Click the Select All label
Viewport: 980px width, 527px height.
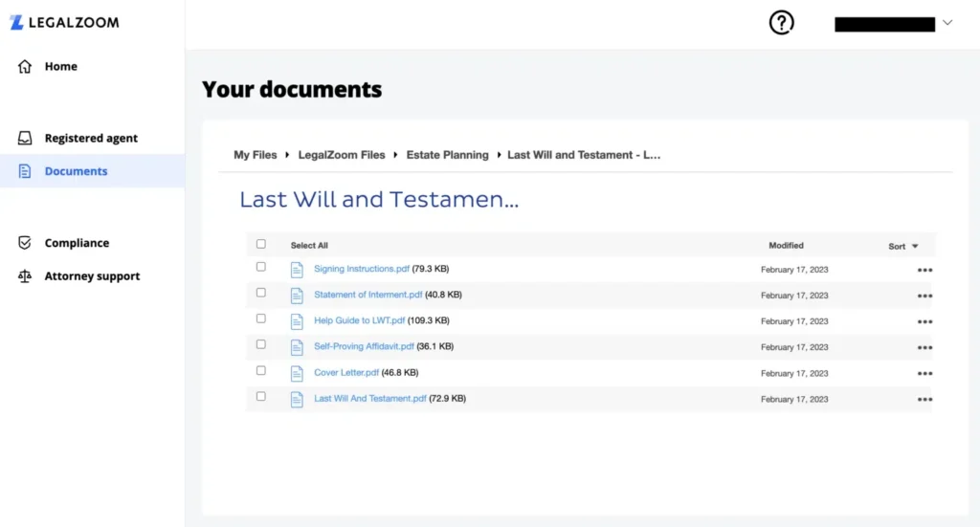coord(309,246)
